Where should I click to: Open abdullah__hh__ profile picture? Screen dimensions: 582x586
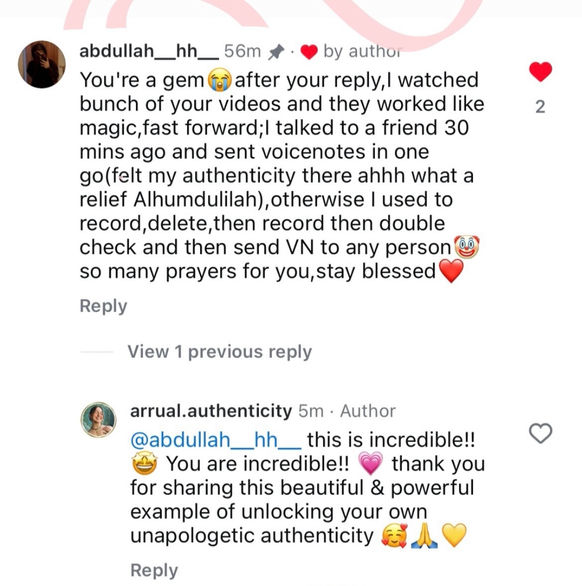(x=42, y=64)
